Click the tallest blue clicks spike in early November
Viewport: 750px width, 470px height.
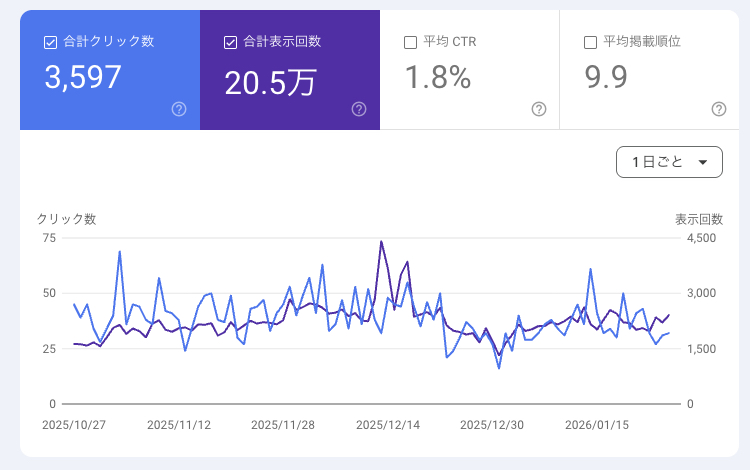120,252
